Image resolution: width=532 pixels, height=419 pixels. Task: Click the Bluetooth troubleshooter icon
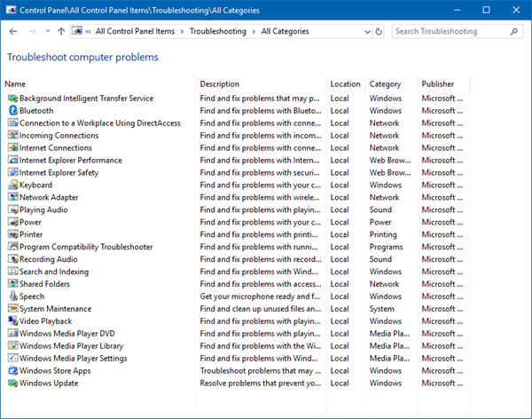click(12, 111)
